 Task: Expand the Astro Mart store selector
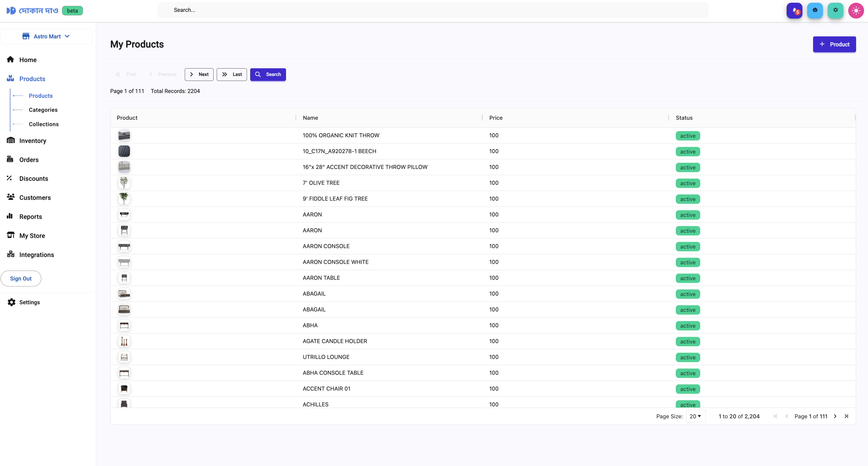(46, 36)
